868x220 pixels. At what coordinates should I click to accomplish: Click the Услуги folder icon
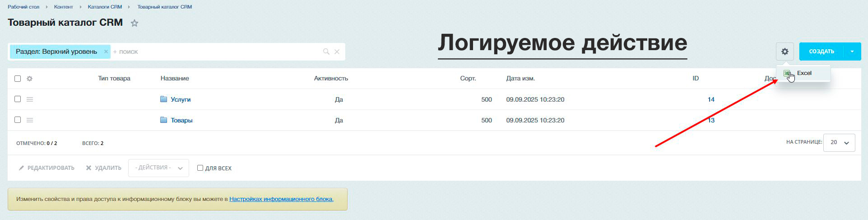click(163, 99)
